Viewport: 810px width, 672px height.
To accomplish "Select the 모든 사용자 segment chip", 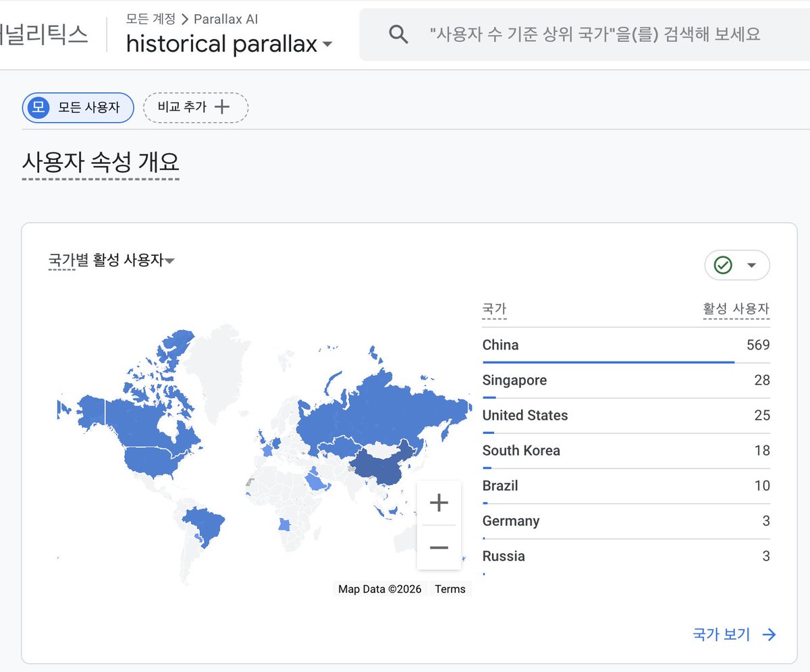I will [78, 107].
